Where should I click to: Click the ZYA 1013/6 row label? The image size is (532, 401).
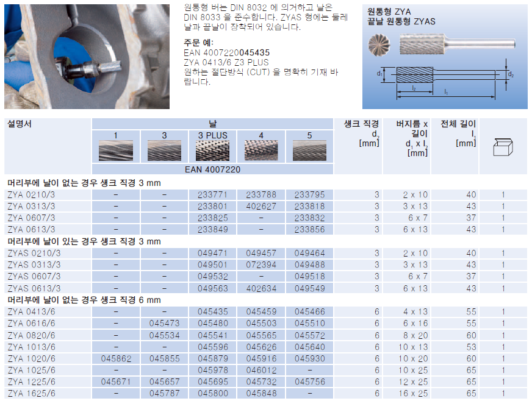31,347
